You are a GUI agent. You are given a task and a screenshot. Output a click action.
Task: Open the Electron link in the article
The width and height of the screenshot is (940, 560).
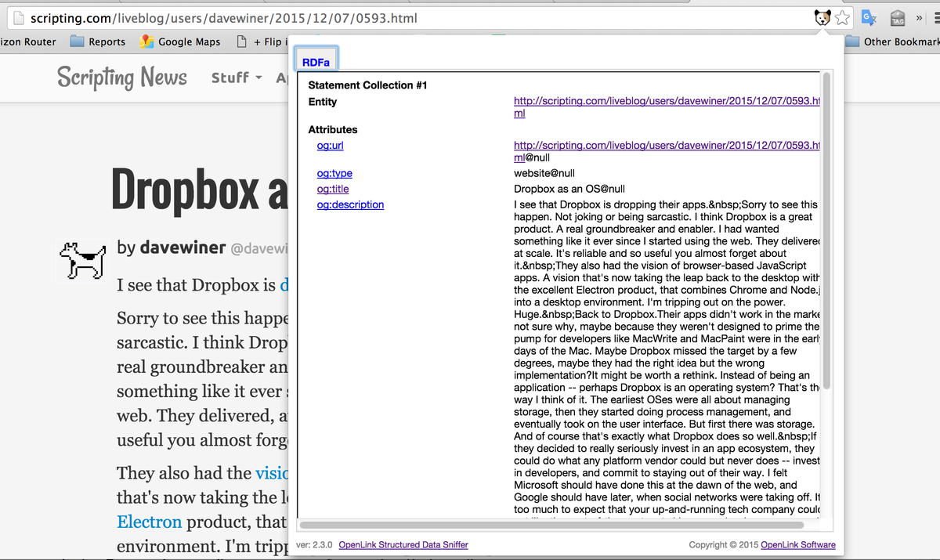149,522
